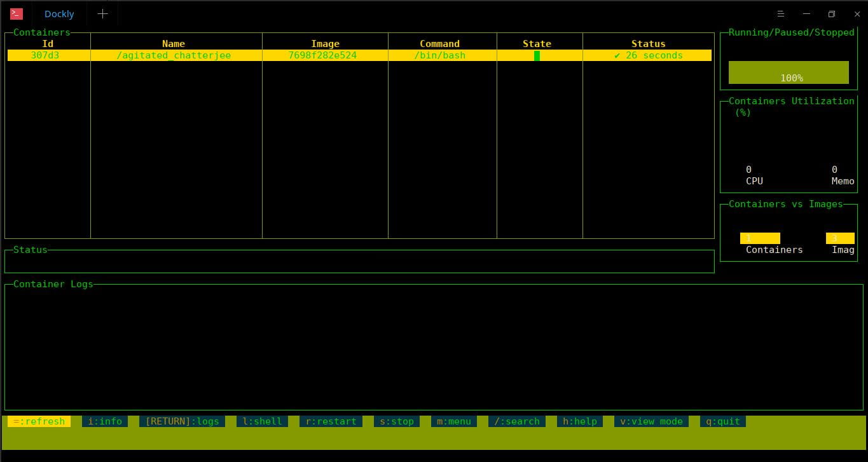Click q:quit in the command bar
868x462 pixels.
723,421
